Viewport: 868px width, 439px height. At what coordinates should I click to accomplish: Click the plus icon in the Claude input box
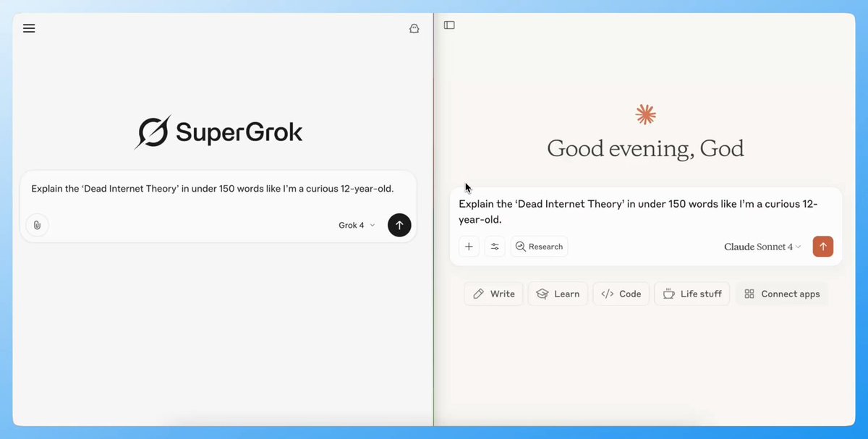click(x=469, y=247)
